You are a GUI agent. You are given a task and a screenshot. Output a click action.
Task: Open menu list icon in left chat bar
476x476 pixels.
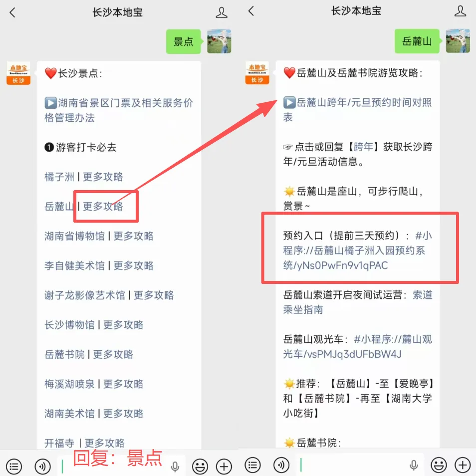[14, 466]
